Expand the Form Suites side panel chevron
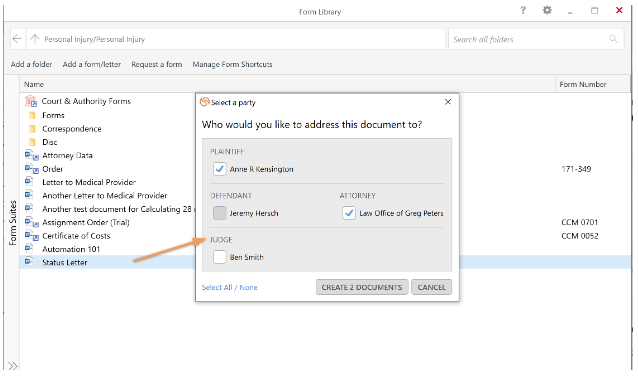Viewport: 638px width, 377px height. [13, 366]
